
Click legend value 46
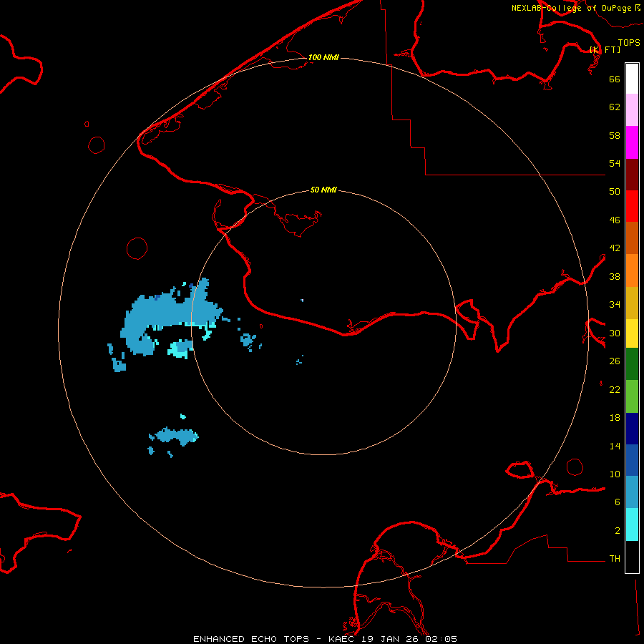(615, 220)
